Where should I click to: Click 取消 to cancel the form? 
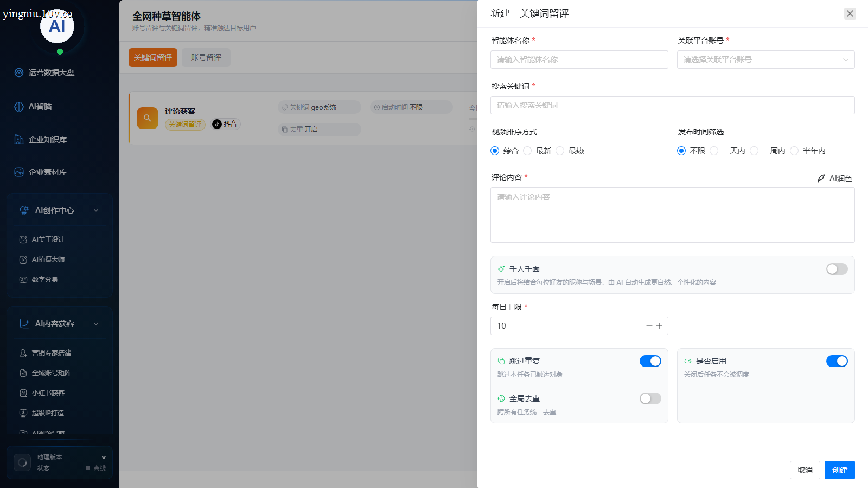click(x=805, y=470)
